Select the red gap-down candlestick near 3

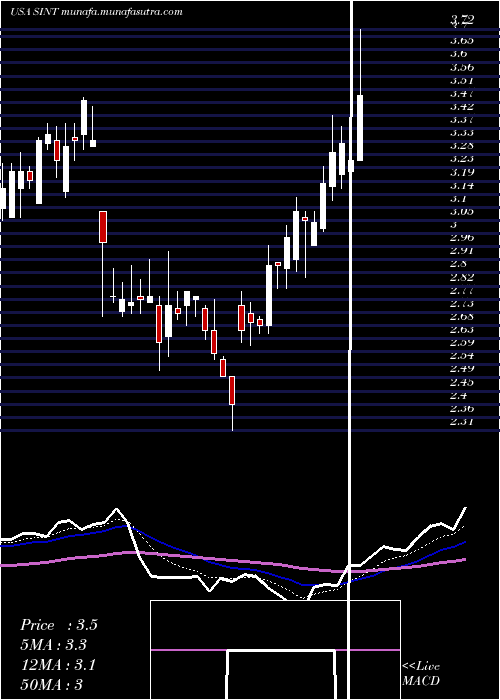coord(103,227)
